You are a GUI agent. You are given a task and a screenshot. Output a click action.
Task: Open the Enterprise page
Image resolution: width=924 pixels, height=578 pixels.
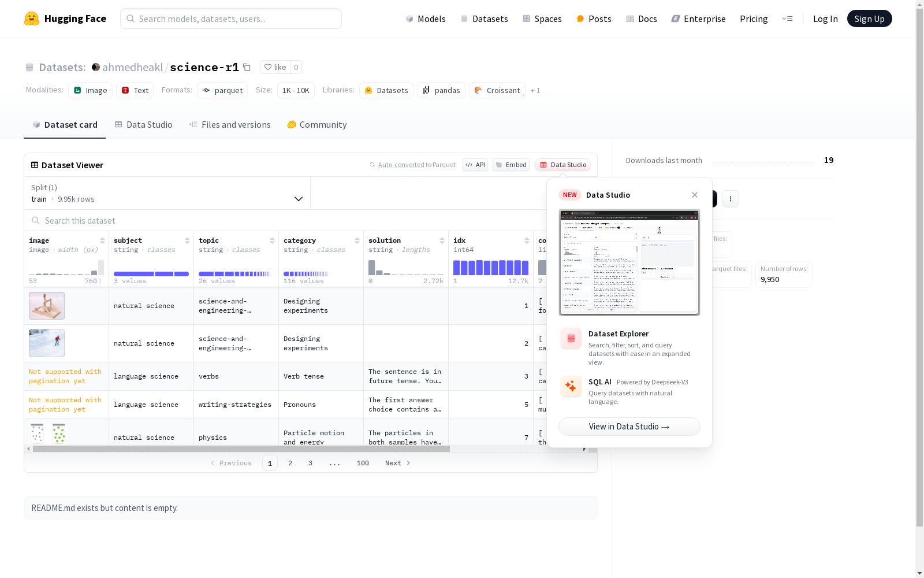pos(698,18)
